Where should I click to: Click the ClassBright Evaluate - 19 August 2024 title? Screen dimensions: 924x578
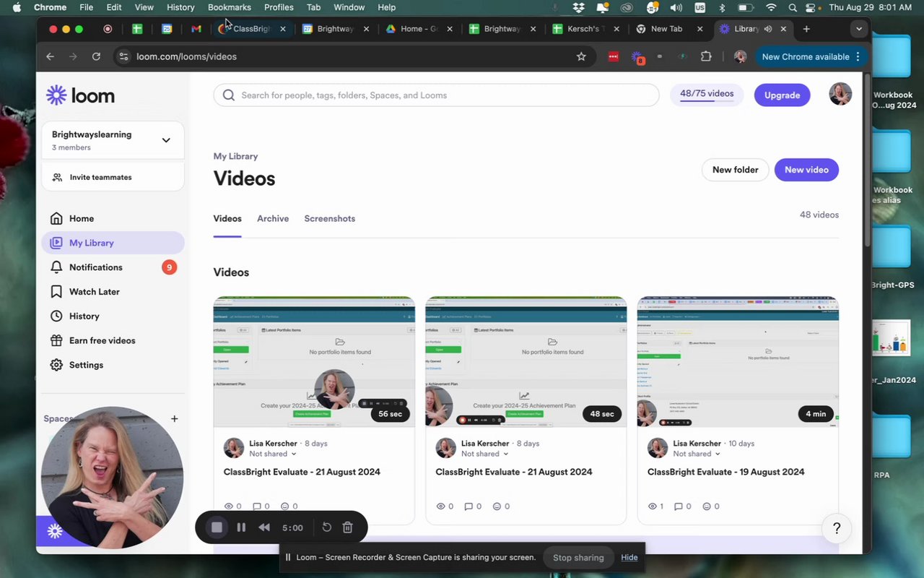[x=725, y=472]
